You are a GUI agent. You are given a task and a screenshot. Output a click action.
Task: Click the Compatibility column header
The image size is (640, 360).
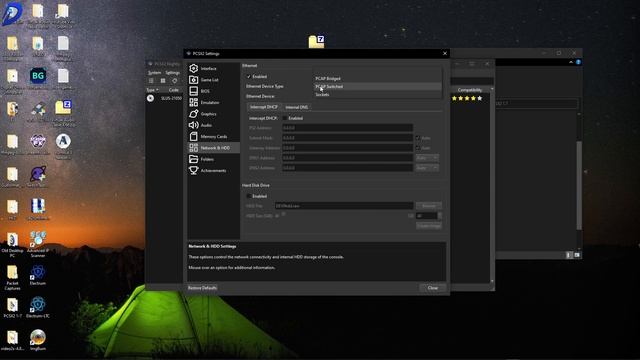pos(470,90)
